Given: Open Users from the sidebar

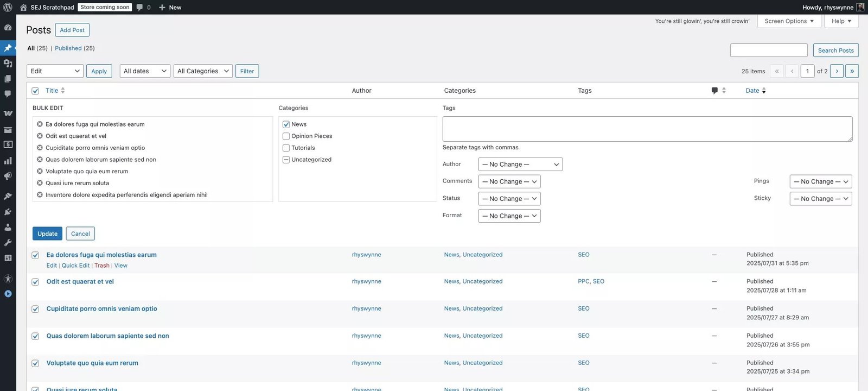Looking at the screenshot, I should coord(8,227).
